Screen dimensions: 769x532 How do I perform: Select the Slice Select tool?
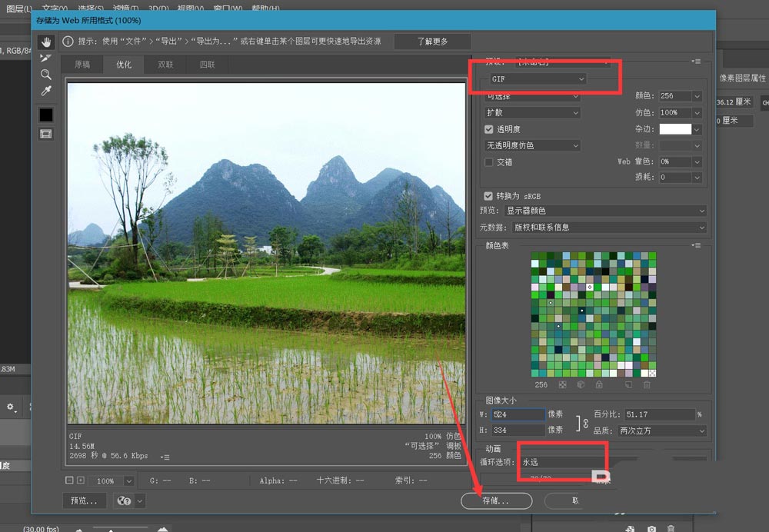tap(46, 58)
